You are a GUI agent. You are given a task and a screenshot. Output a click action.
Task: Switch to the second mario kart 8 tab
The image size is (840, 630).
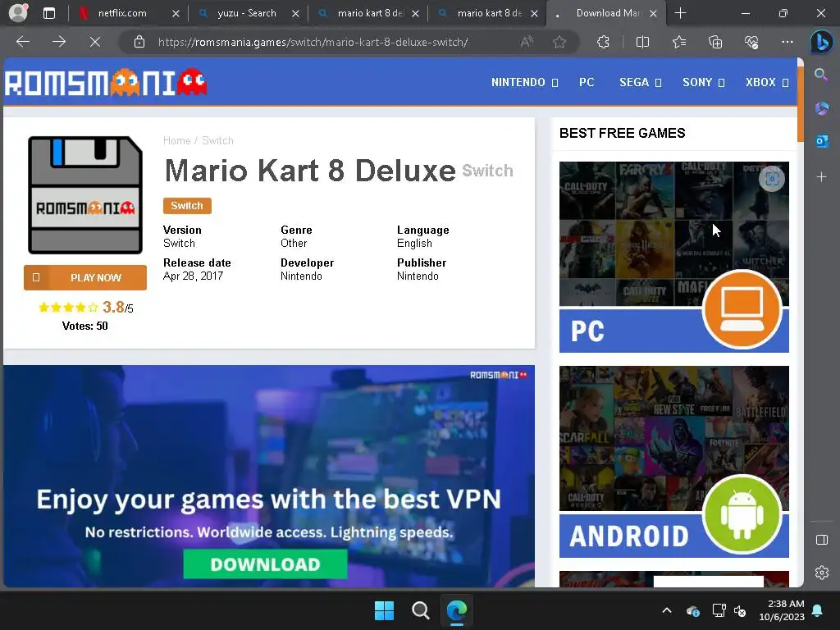[x=489, y=13]
